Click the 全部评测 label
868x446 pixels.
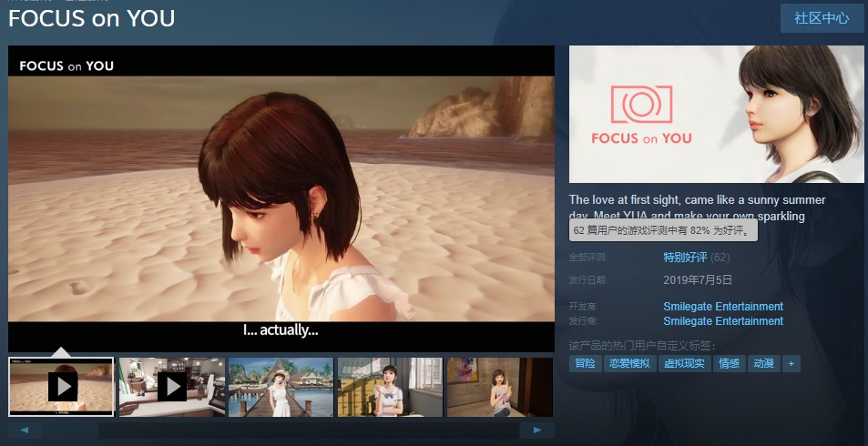pos(588,258)
